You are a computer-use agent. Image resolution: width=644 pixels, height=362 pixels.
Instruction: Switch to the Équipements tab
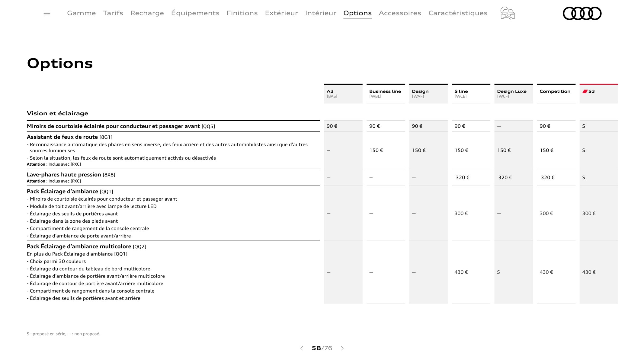(x=195, y=13)
